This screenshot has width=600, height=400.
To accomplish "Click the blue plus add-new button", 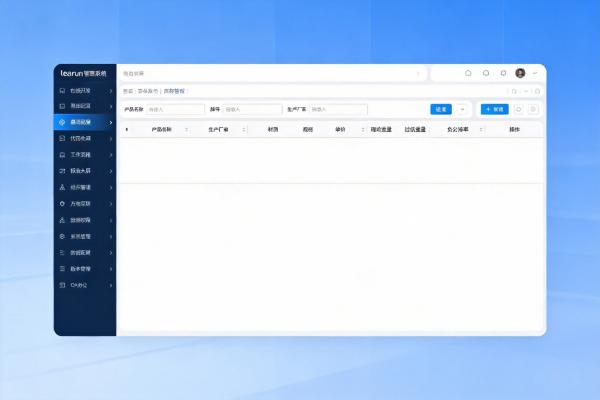I will [x=494, y=109].
